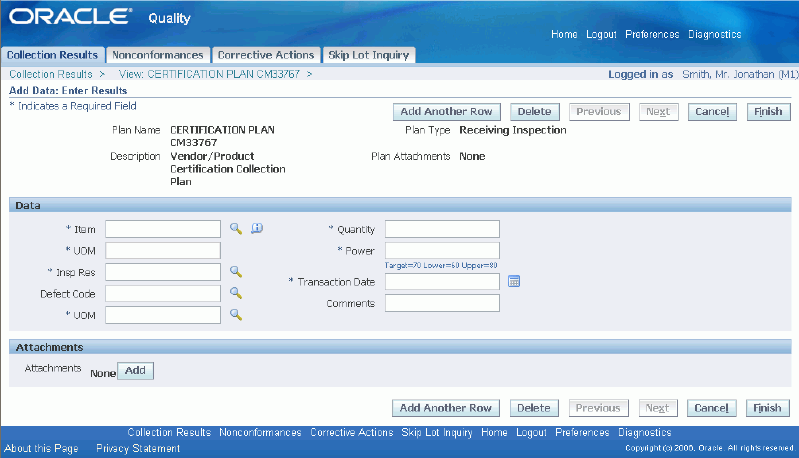Click the Add attachments button
This screenshot has height=458, width=799.
pos(135,370)
